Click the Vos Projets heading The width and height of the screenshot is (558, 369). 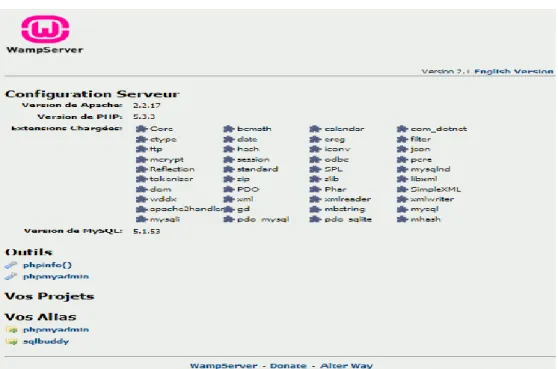pos(49,296)
